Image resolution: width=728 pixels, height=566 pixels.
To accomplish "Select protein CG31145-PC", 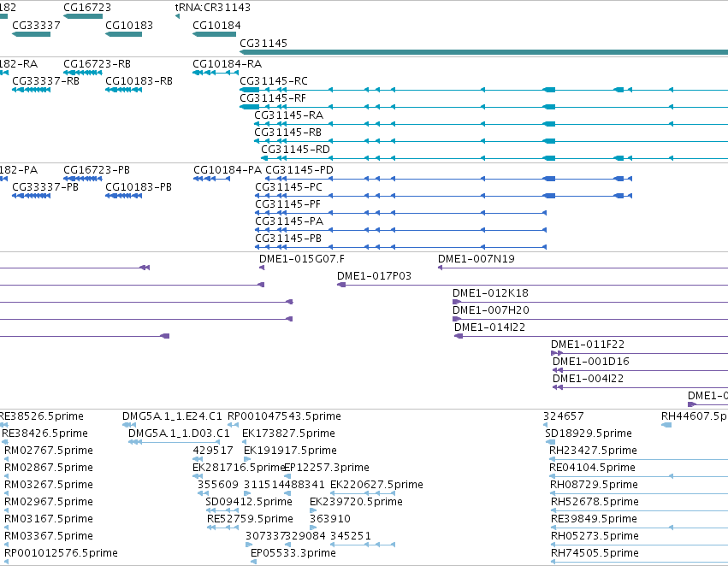I will tap(288, 187).
